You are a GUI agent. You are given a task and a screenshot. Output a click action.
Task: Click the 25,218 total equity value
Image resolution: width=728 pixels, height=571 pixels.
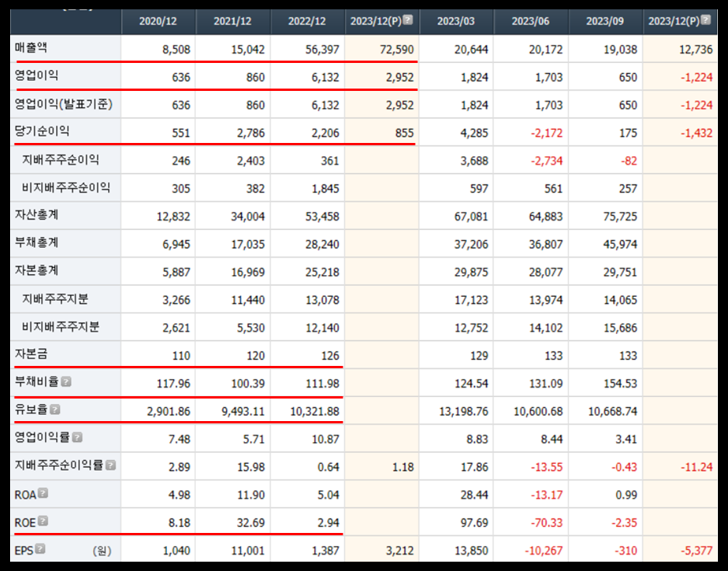(322, 272)
